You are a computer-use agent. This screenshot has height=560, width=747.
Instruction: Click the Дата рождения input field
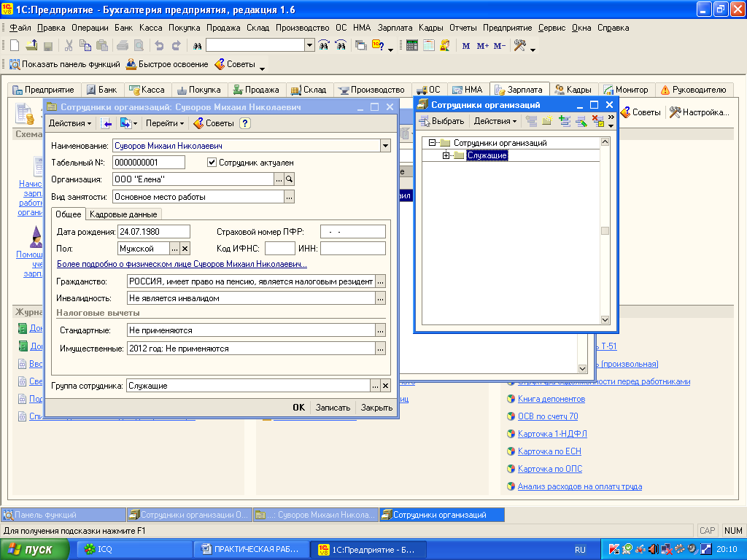(x=154, y=232)
